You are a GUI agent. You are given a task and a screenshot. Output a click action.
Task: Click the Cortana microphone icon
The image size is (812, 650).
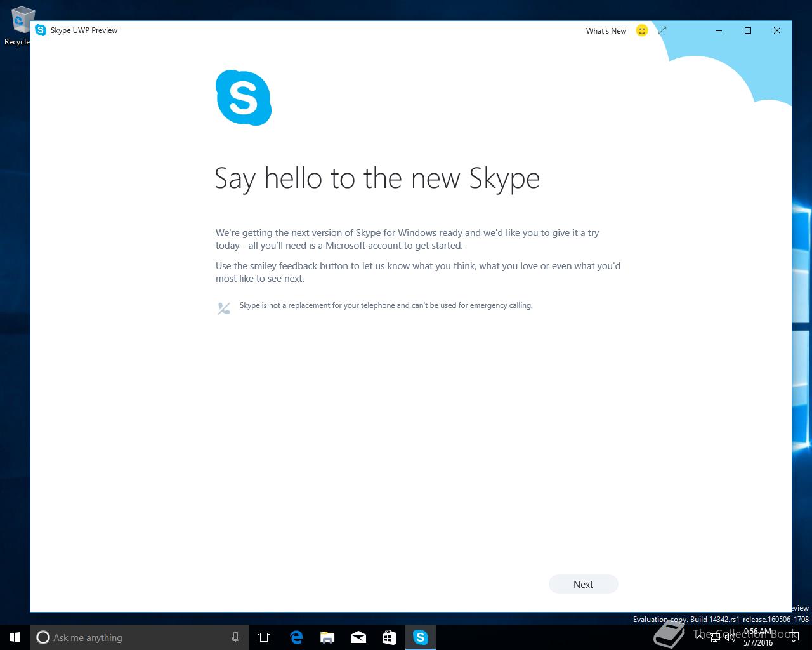(235, 637)
